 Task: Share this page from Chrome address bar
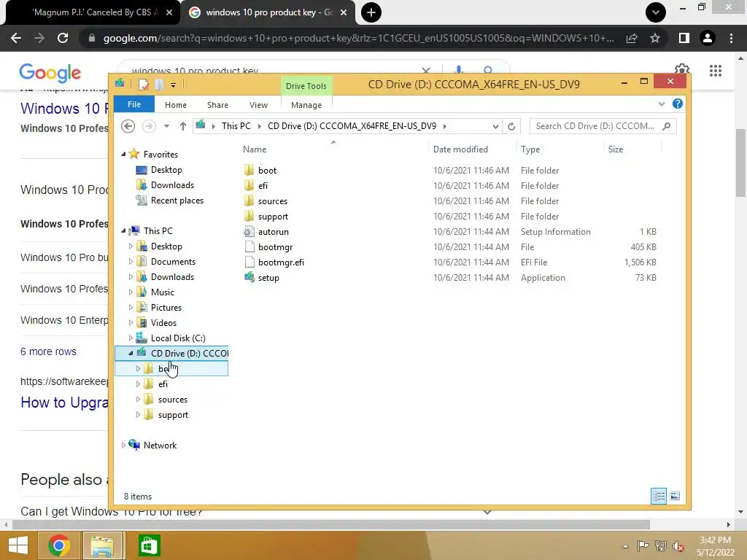click(632, 38)
